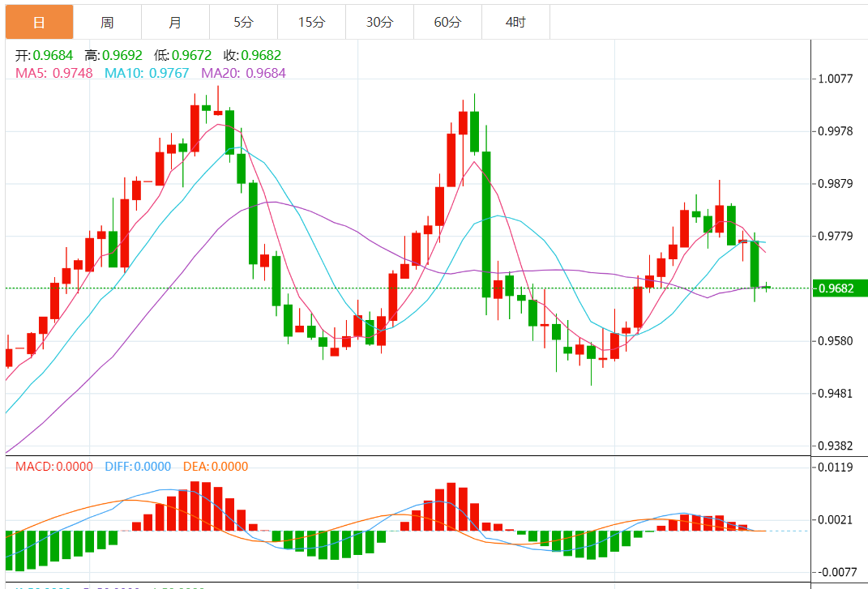Screen dimensions: 868x589
Task: Click the 0.9382 price axis label
Action: point(836,446)
